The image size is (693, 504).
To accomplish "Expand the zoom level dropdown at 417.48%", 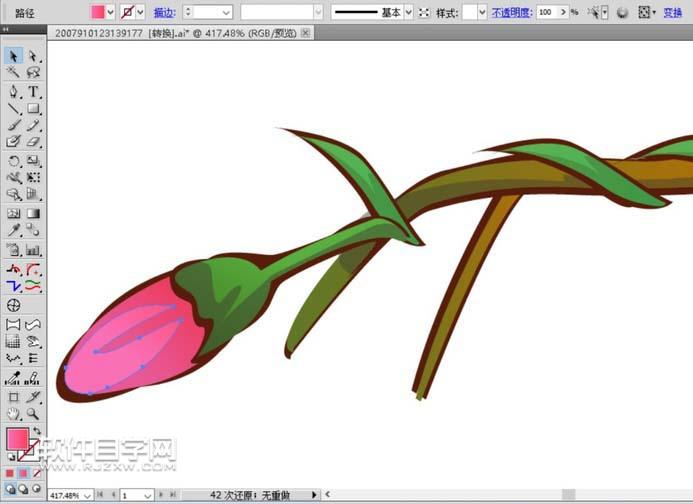I will tap(88, 495).
